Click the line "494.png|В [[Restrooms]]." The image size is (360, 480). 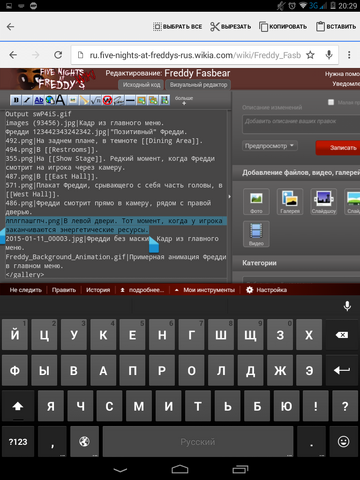click(52, 150)
